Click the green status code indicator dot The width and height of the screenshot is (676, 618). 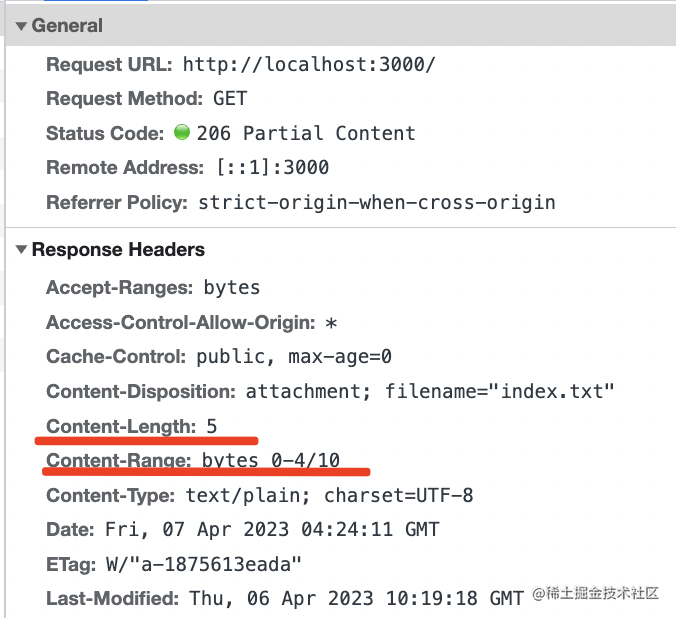tap(182, 133)
